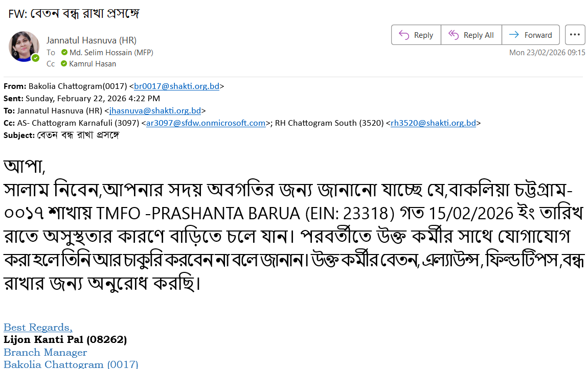The height and width of the screenshot is (369, 588).
Task: Open the br0017@shakti.org.bd email link
Action: coord(176,86)
